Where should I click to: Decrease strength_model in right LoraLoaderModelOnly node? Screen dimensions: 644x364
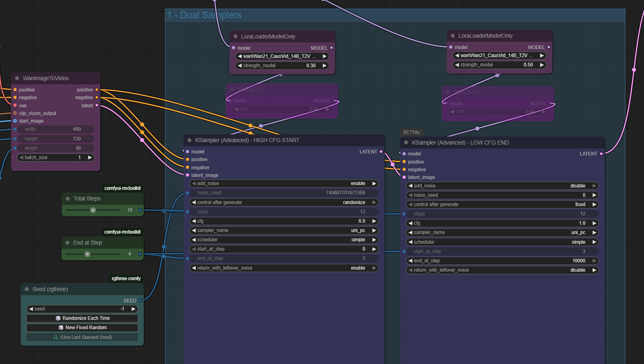pyautogui.click(x=457, y=65)
